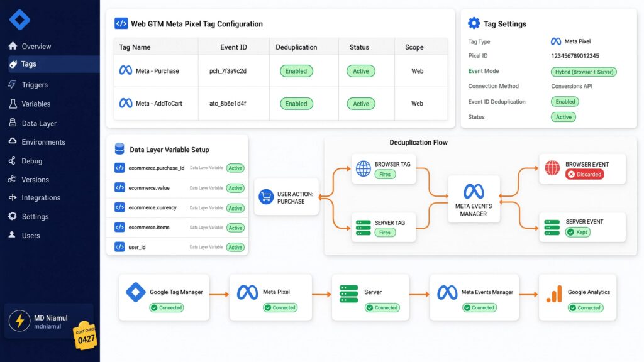Click the blue diamond logo in sidebar

[x=19, y=19]
